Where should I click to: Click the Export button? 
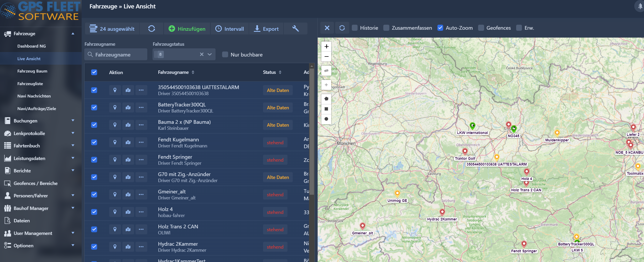tap(266, 29)
